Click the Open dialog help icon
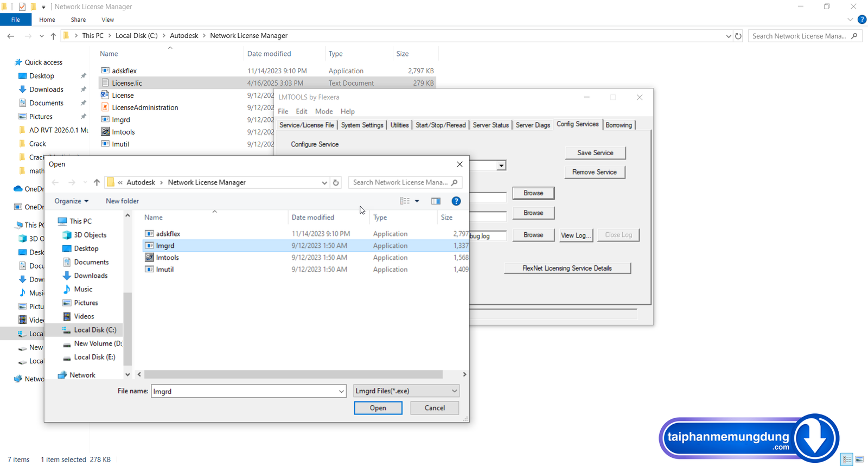Viewport: 868px width, 466px height. 456,201
